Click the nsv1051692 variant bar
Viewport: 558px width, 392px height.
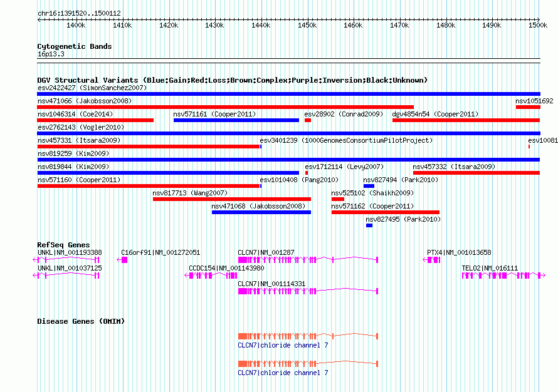528,107
